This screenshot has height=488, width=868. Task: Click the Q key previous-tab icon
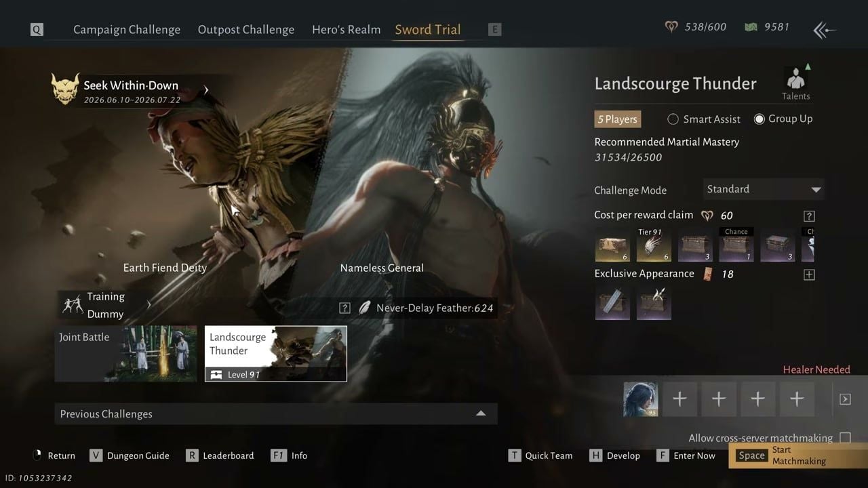tap(37, 30)
